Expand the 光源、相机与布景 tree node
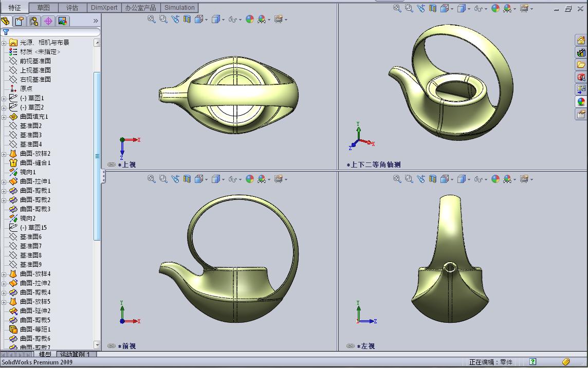588x368 pixels. (x=4, y=43)
